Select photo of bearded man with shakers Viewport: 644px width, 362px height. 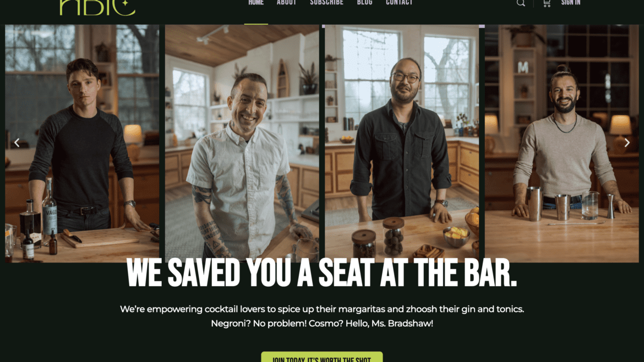pos(561,143)
